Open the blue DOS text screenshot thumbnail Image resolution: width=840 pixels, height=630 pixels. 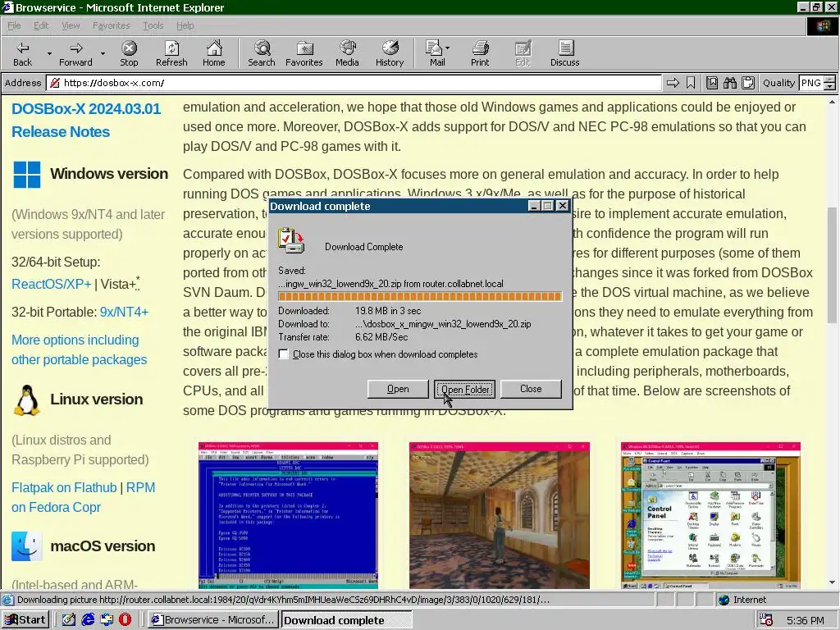tap(288, 515)
